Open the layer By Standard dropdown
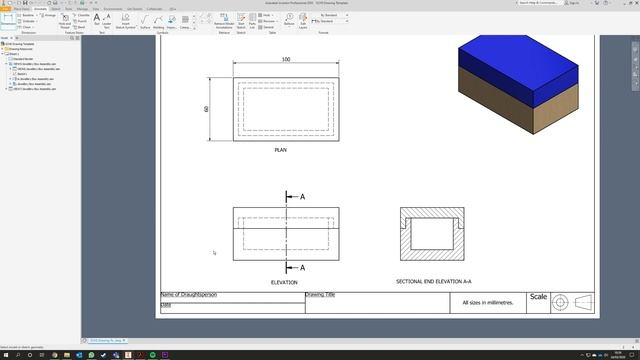This screenshot has height=360, width=640. click(x=347, y=15)
